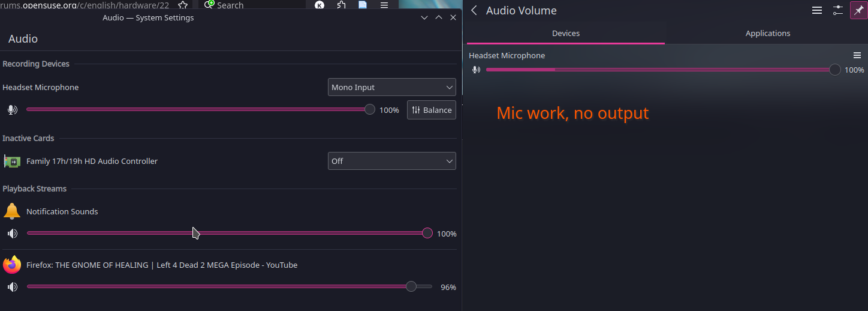Mute Headset Microphone in System Settings
The height and width of the screenshot is (311, 868).
pos(12,110)
